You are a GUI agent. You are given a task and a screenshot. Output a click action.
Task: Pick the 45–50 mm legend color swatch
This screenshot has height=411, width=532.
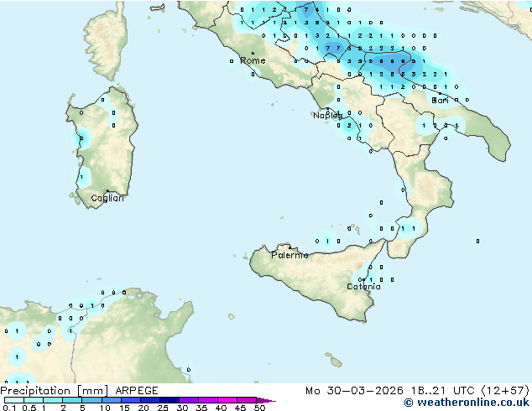coord(247,400)
